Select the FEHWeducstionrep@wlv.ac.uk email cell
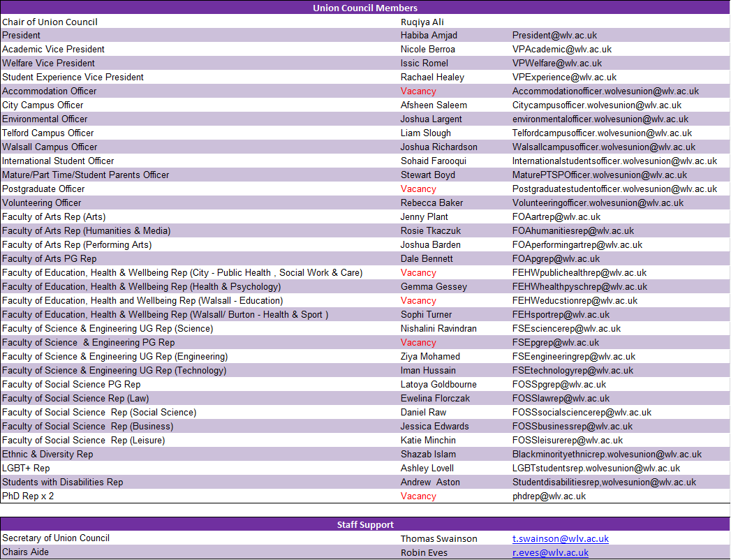 [x=575, y=301]
